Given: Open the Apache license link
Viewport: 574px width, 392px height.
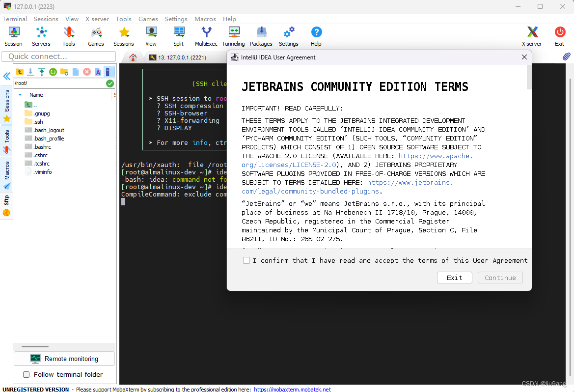Looking at the screenshot, I should click(x=357, y=161).
